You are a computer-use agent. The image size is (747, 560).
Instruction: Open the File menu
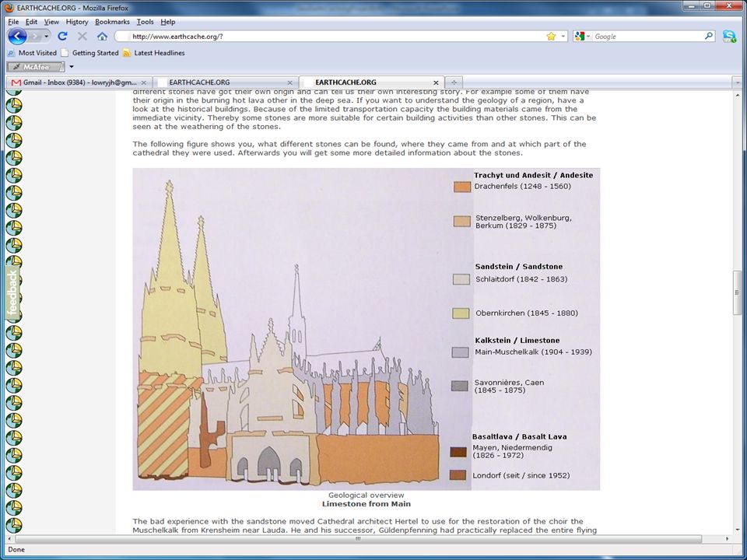(13, 22)
